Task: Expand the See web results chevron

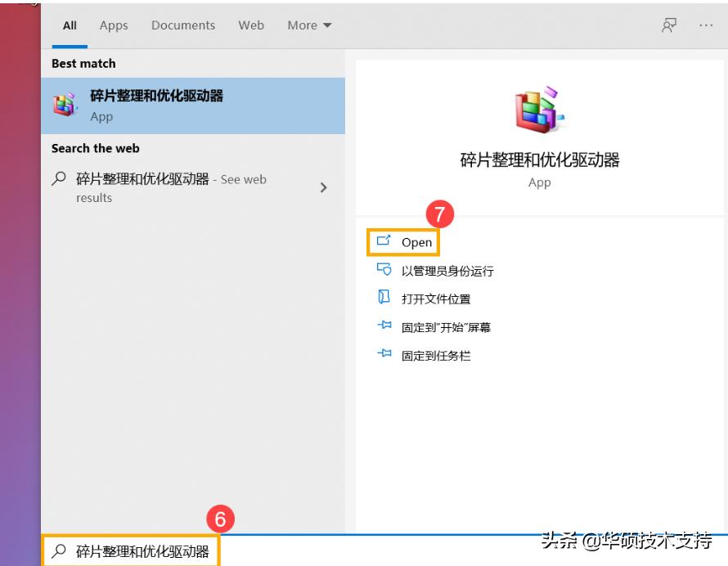Action: point(324,187)
